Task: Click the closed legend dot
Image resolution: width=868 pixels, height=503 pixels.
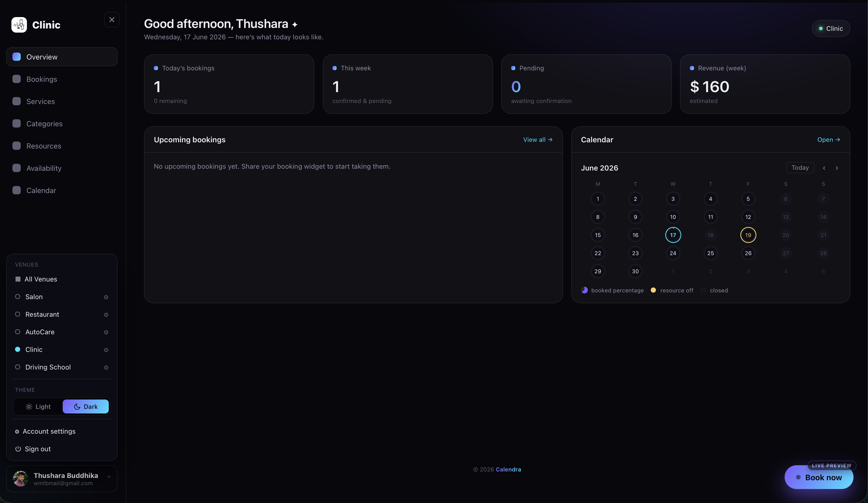Action: point(703,290)
